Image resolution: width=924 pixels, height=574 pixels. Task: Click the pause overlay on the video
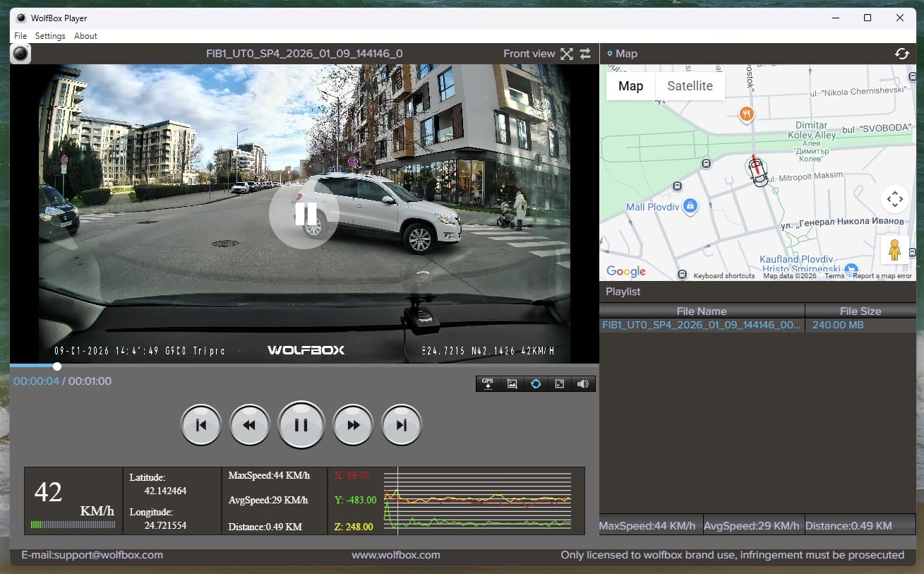(304, 214)
